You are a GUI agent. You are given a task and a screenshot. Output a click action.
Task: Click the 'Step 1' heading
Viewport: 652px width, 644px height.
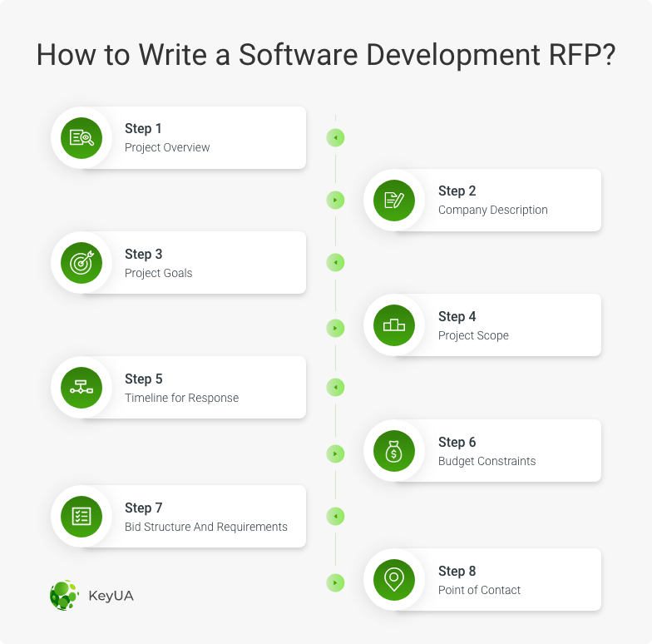point(143,128)
